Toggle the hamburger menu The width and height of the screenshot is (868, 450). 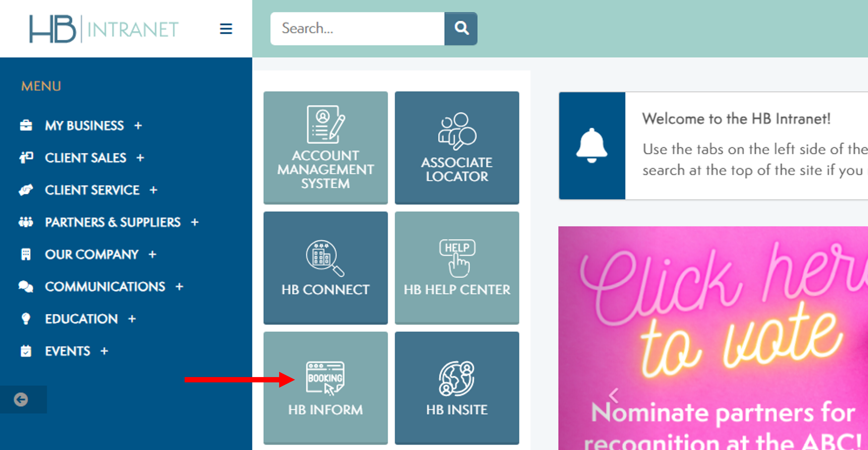pos(226,29)
